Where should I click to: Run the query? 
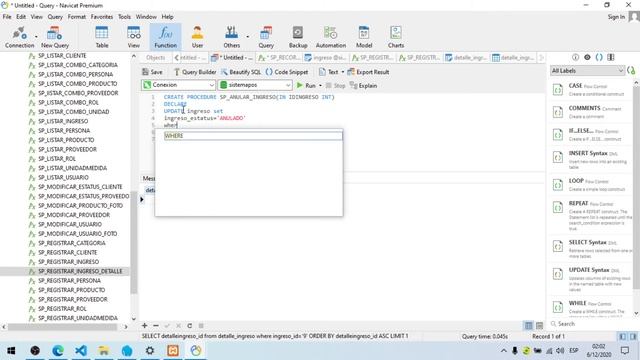[x=306, y=85]
